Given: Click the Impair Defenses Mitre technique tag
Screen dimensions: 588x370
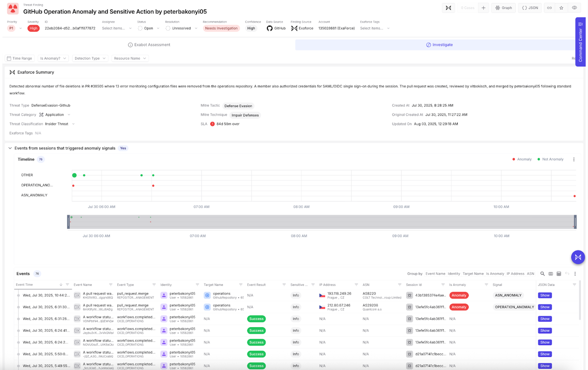Looking at the screenshot, I should 245,115.
